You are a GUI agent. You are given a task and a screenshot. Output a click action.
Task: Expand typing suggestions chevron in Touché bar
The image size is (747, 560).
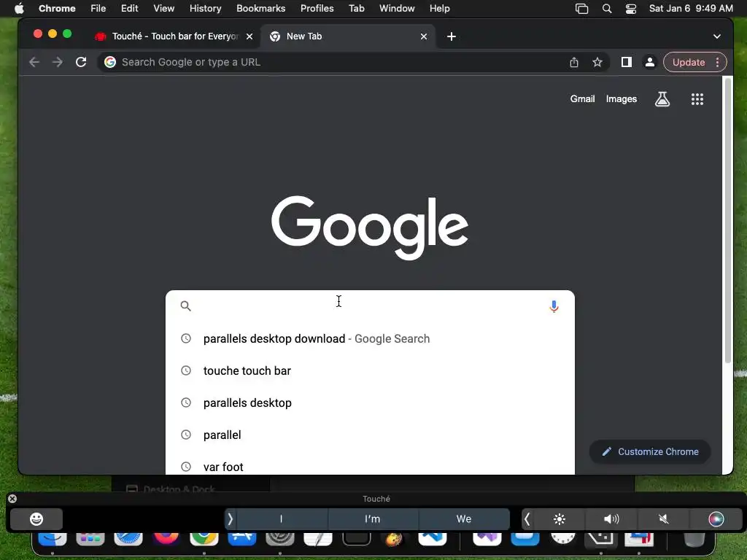coord(230,519)
